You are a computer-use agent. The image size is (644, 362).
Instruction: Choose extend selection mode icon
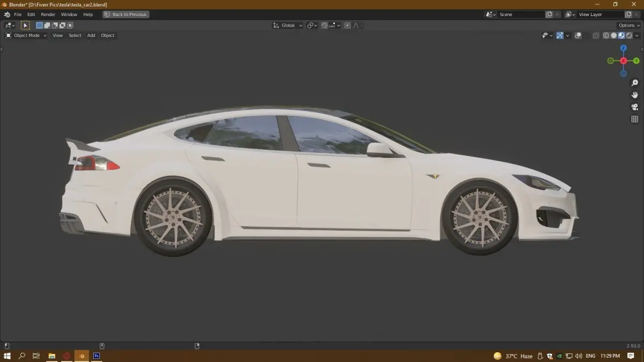click(47, 25)
